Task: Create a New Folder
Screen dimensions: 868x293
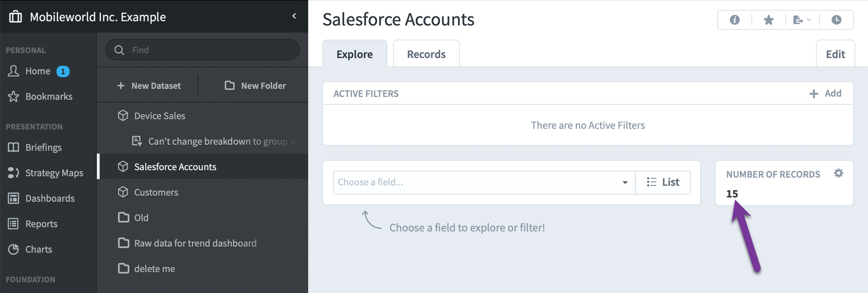Action: coord(255,86)
